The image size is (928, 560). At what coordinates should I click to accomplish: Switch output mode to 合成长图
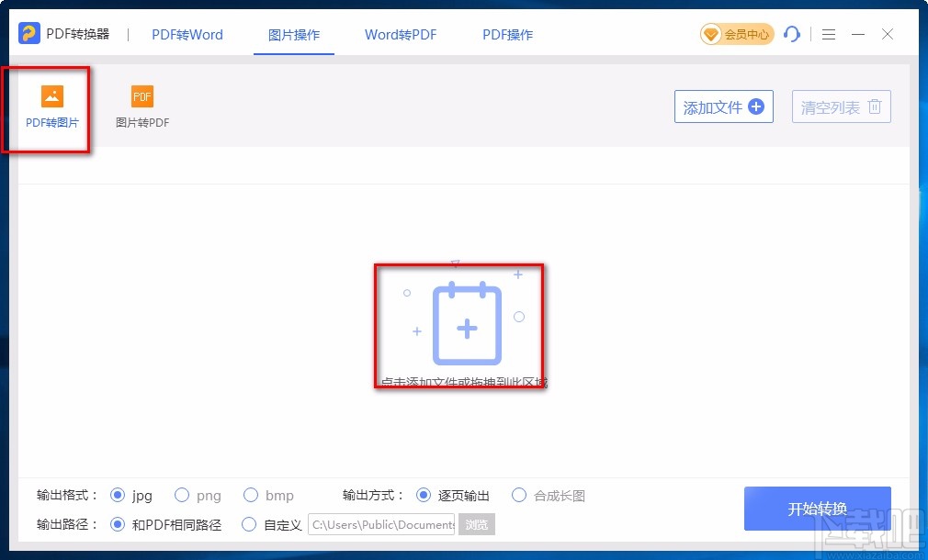pos(519,495)
